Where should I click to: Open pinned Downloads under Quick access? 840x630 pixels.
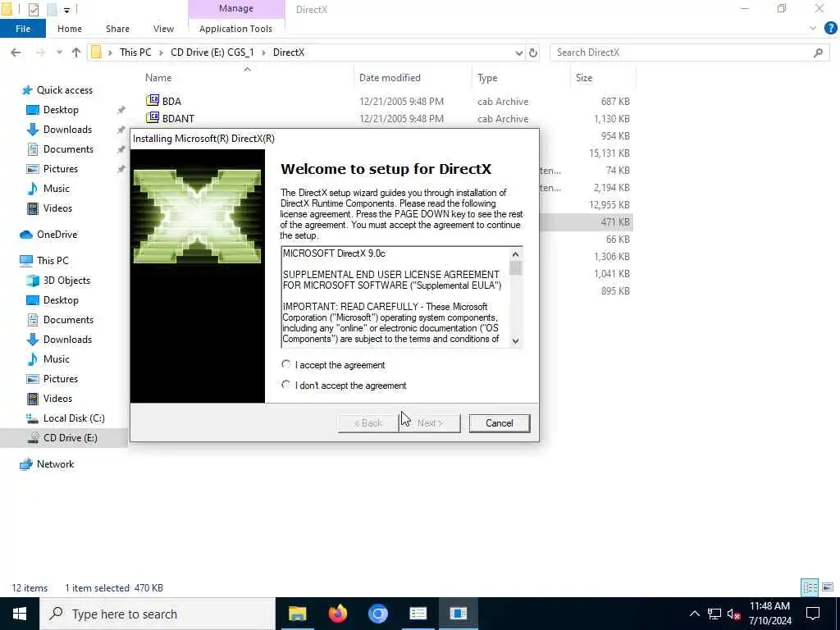click(67, 130)
